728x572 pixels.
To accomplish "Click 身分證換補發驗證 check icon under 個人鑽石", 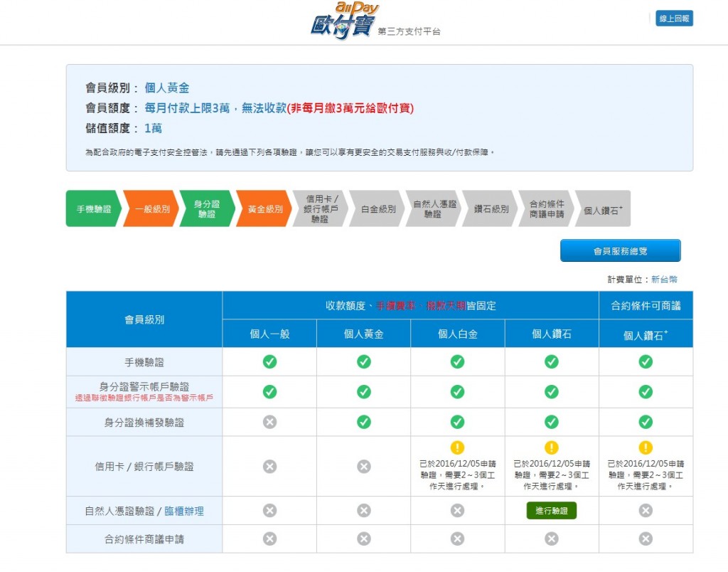I will point(552,422).
